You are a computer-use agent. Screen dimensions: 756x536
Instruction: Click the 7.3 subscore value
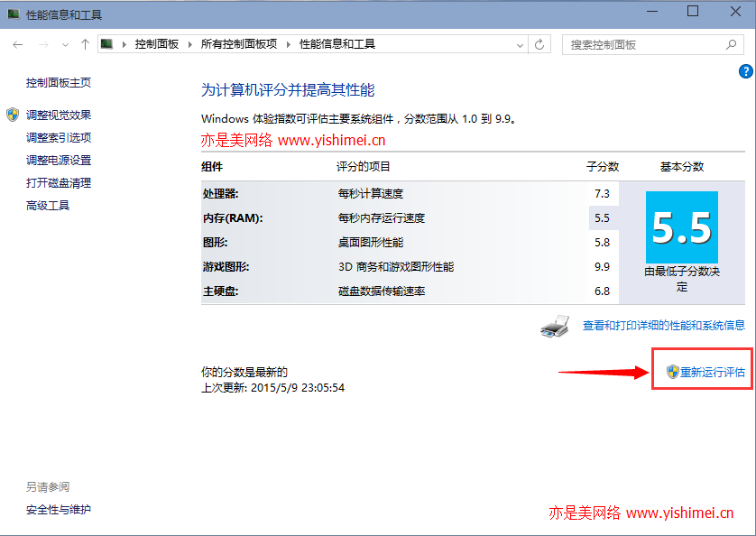(x=602, y=194)
